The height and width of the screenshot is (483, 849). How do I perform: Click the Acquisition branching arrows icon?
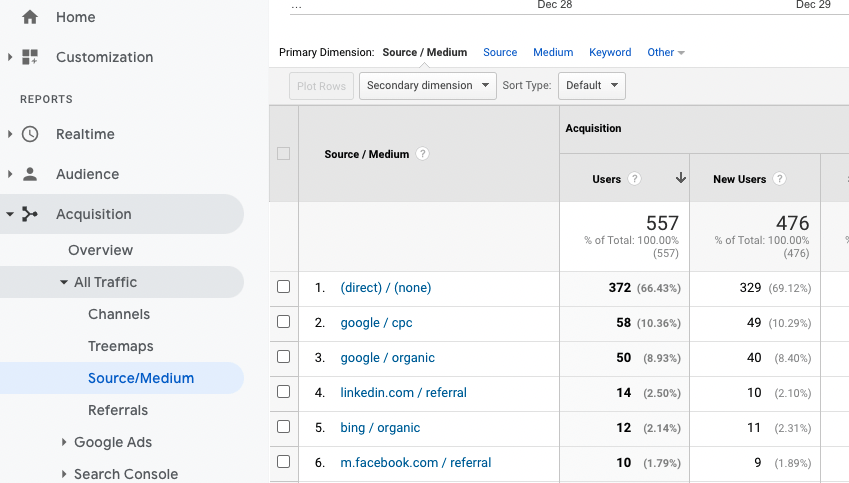pyautogui.click(x=29, y=214)
